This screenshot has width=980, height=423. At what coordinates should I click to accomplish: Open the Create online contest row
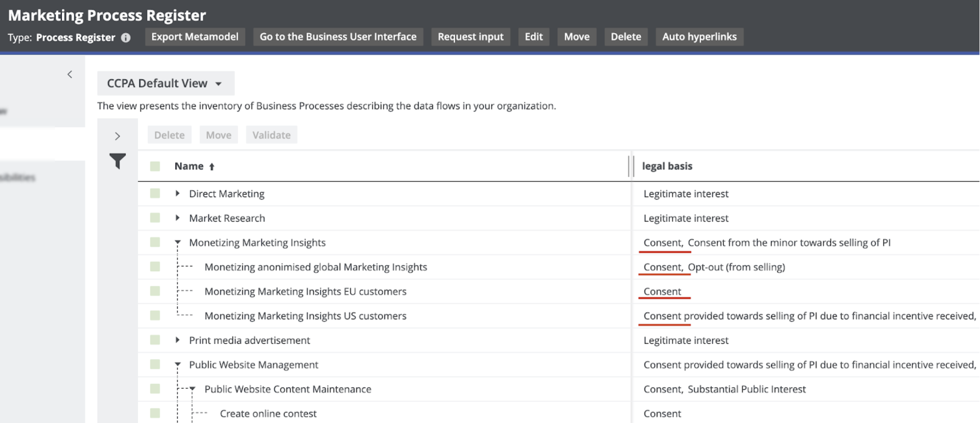(x=268, y=414)
